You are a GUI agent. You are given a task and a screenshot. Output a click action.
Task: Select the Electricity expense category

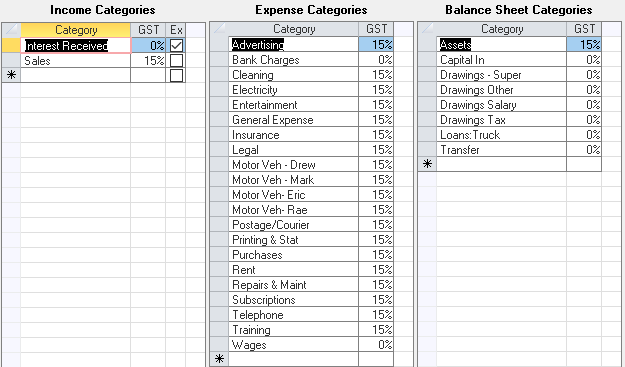click(294, 90)
